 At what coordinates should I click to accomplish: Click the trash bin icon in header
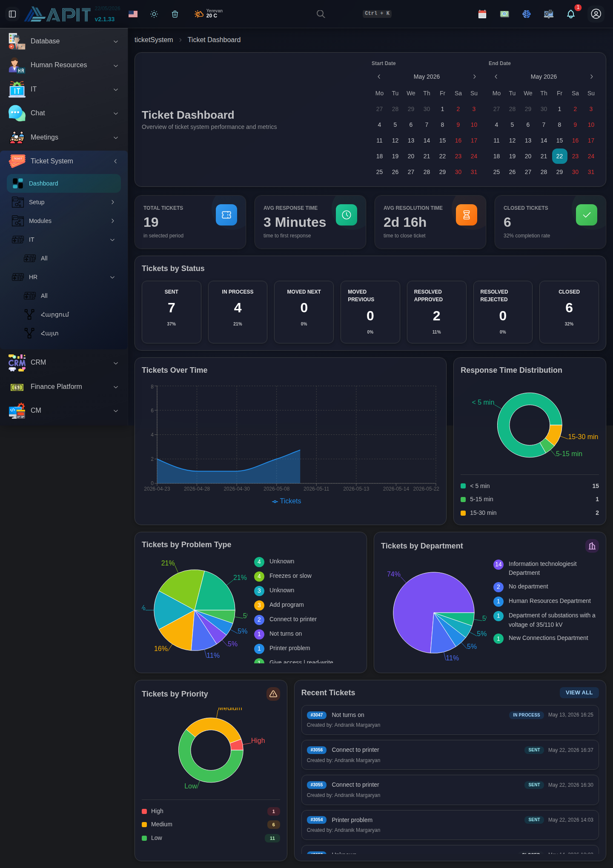(175, 14)
